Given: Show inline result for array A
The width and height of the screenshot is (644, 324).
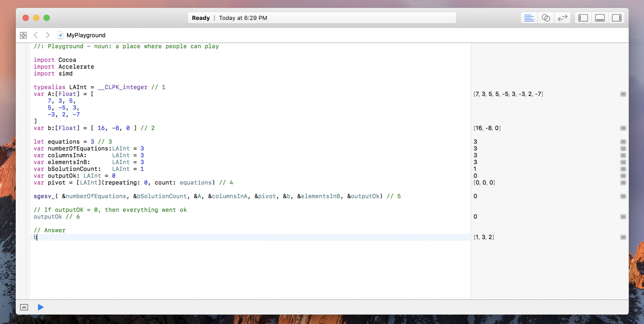Looking at the screenshot, I should point(623,94).
